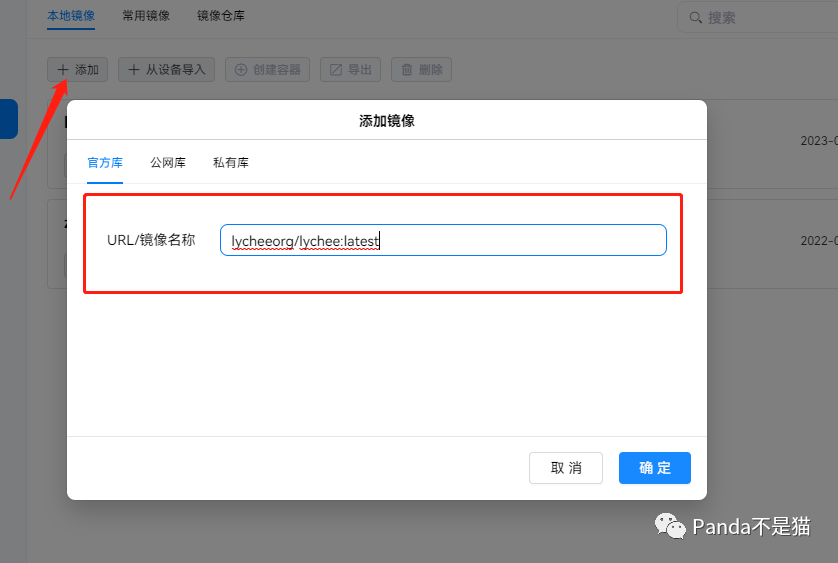
Task: Select the 官方库 tab in dialog
Action: coord(105,163)
